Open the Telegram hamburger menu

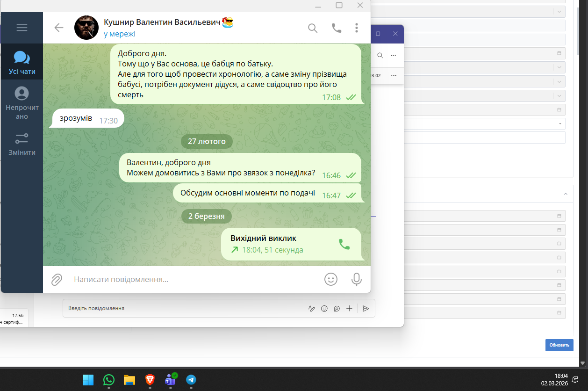pos(22,28)
